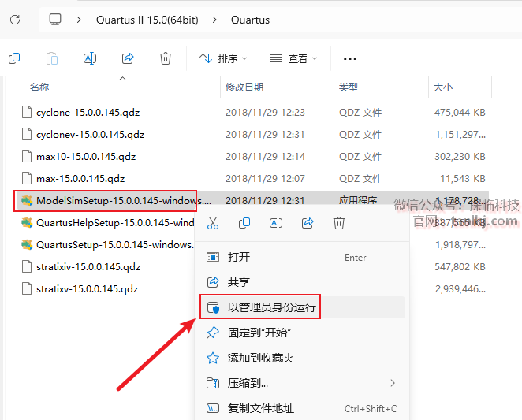Choose 固定到"开始" in the context menu

pyautogui.click(x=302, y=333)
